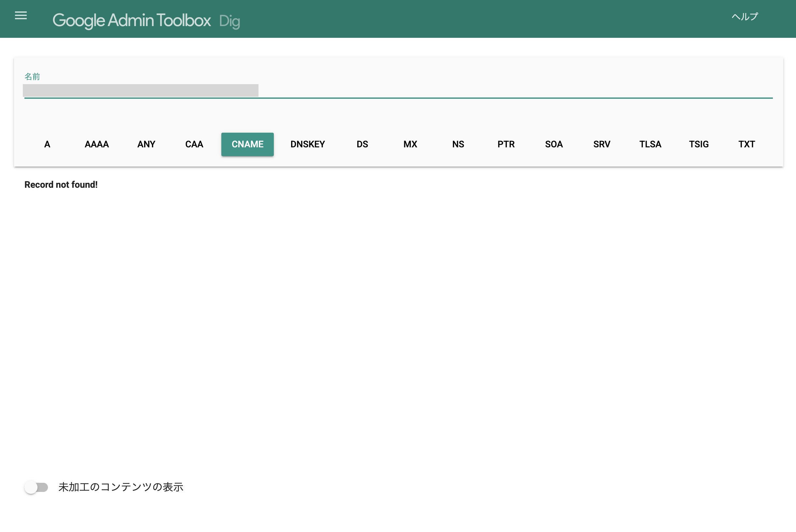
Task: Pick the DS record type
Action: [362, 144]
